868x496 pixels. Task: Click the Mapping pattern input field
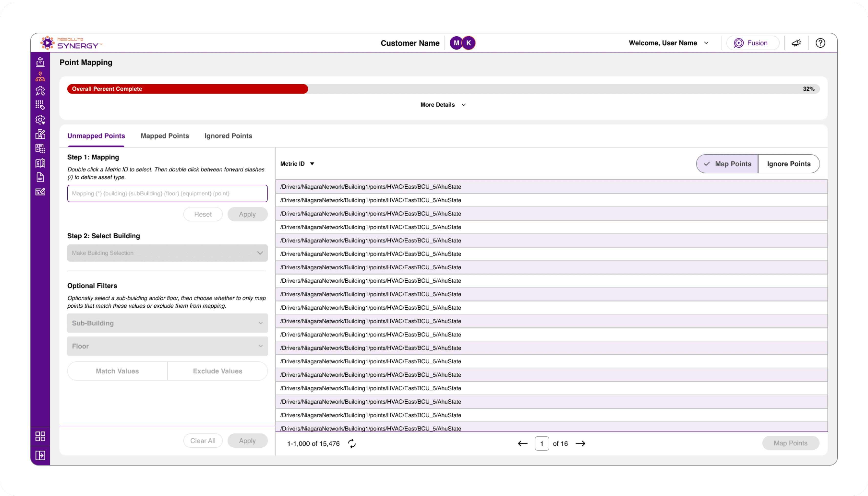(167, 193)
